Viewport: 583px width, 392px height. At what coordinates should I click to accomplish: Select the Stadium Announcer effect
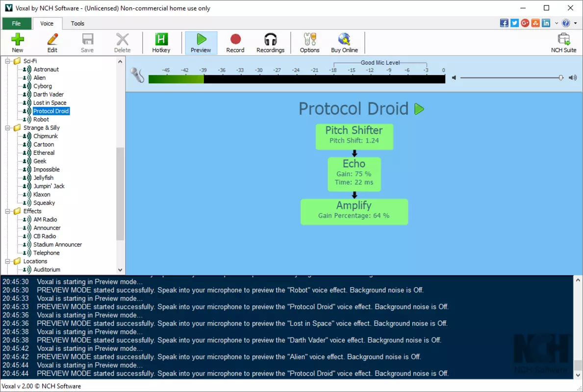tap(58, 245)
